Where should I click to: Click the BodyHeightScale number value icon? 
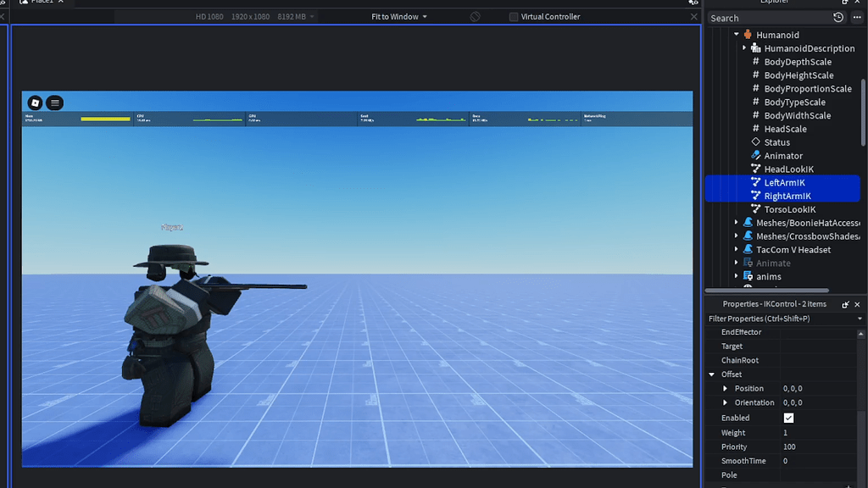click(755, 75)
